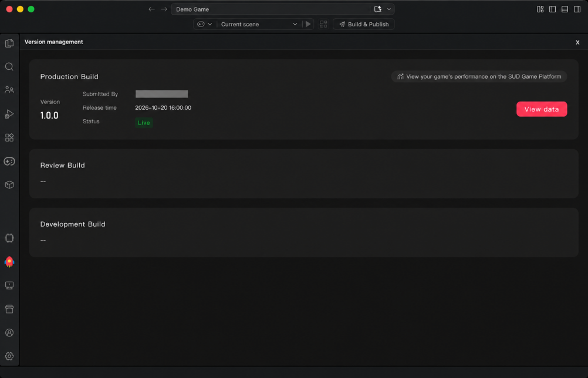
Task: Close the Version management panel
Action: point(577,42)
